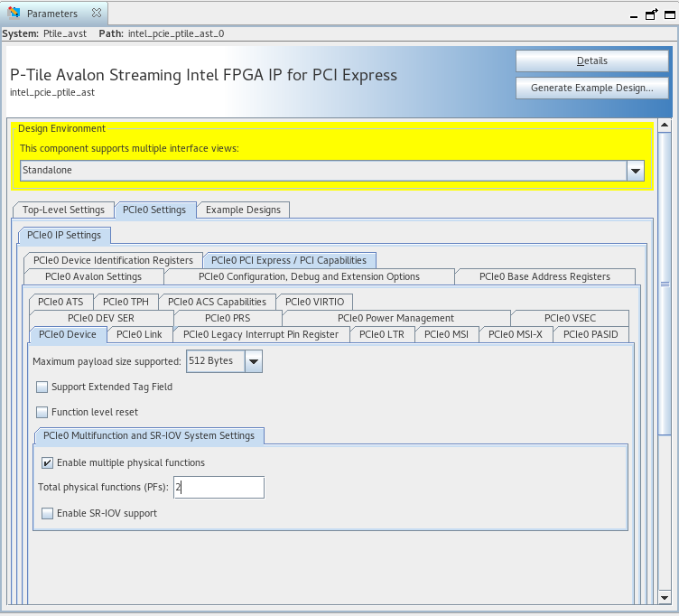Viewport: 679px width, 616px height.
Task: Switch to the PCIe0 TPH tab
Action: [126, 302]
